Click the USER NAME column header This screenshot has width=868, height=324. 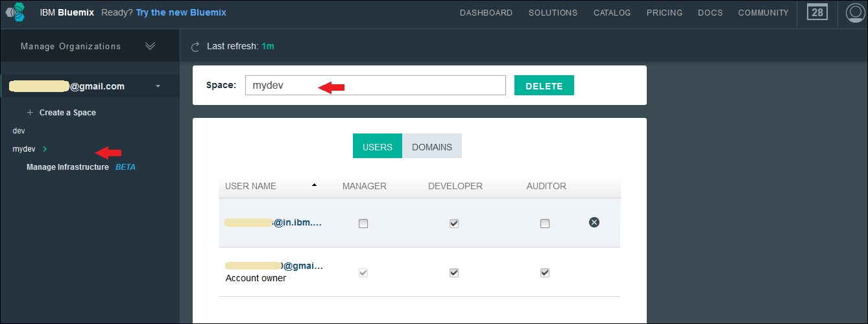click(x=250, y=186)
